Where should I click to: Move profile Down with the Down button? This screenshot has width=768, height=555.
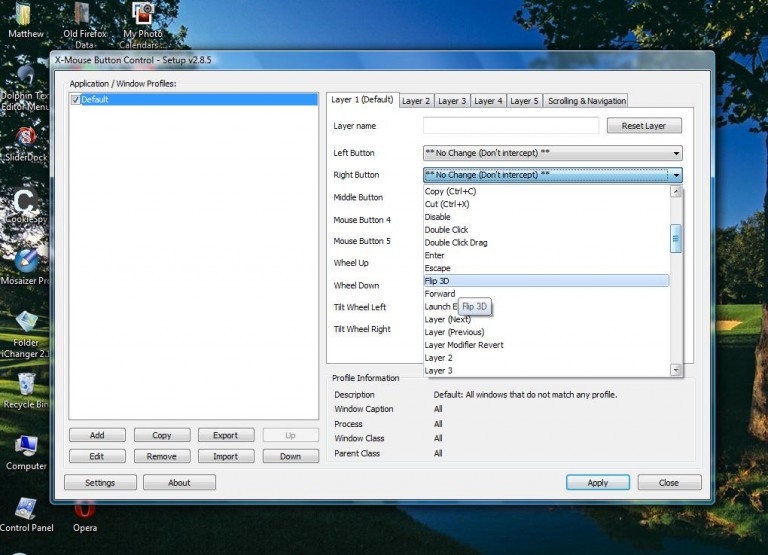290,456
